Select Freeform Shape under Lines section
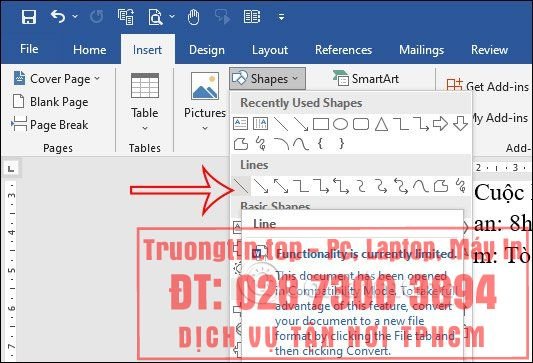 (x=441, y=186)
